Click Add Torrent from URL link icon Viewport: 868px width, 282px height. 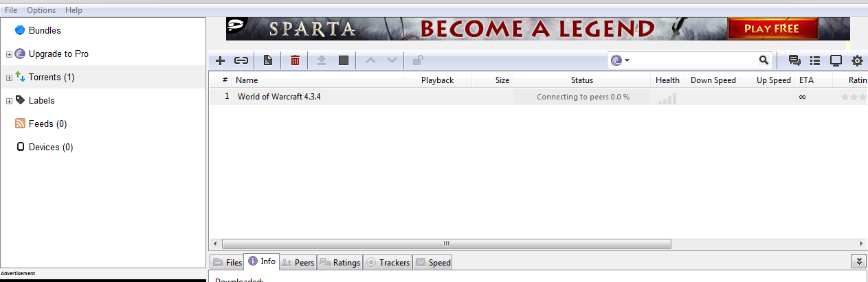[241, 60]
